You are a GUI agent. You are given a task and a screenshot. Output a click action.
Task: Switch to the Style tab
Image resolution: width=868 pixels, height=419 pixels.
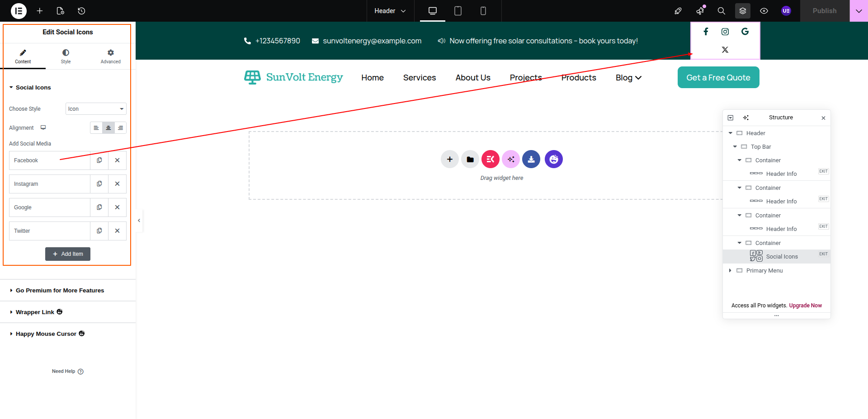[x=66, y=56]
